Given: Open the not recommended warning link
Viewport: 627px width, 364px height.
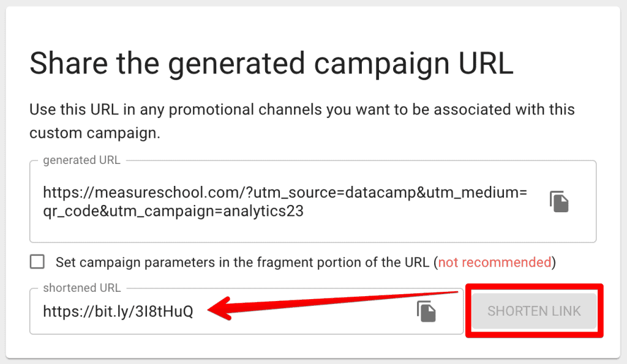Looking at the screenshot, I should 494,262.
